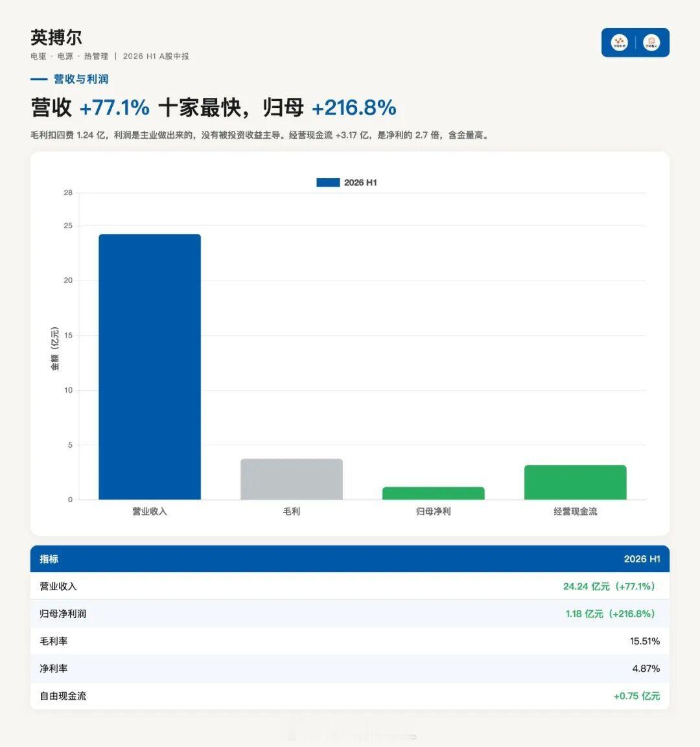Click the 净利率 table row label
Viewport: 700px width, 747px height.
pyautogui.click(x=53, y=669)
